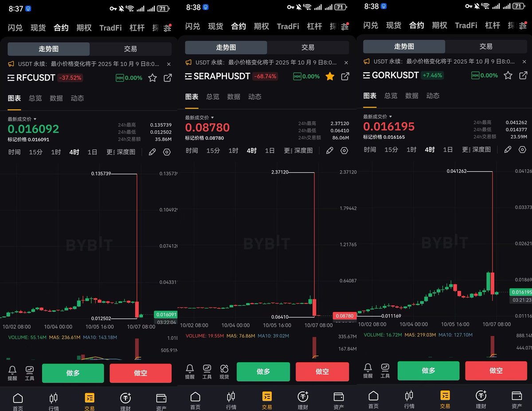The height and width of the screenshot is (411, 532).
Task: Open 更多 timeframe dropdown on GORKUSDT screen
Action: point(466,150)
